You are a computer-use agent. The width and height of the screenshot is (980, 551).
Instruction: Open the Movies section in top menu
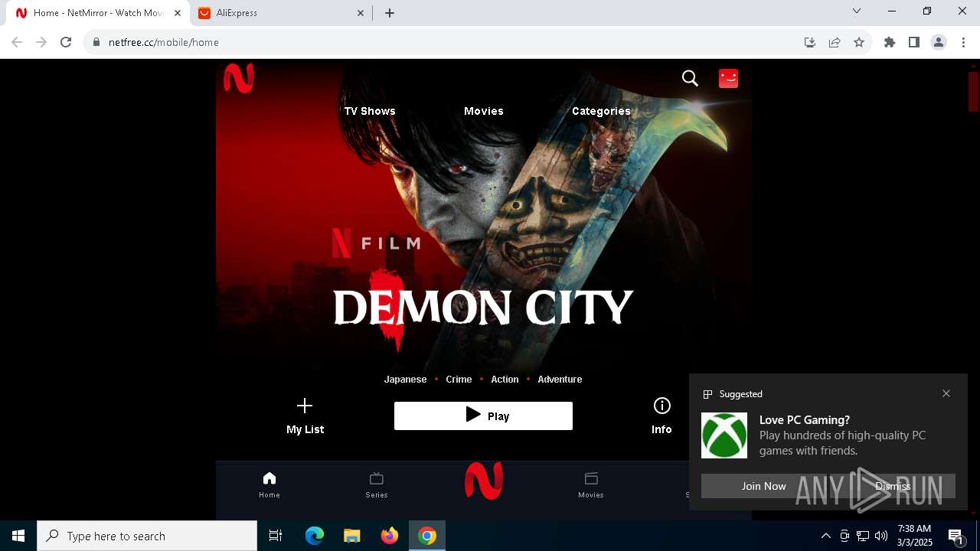coord(484,111)
